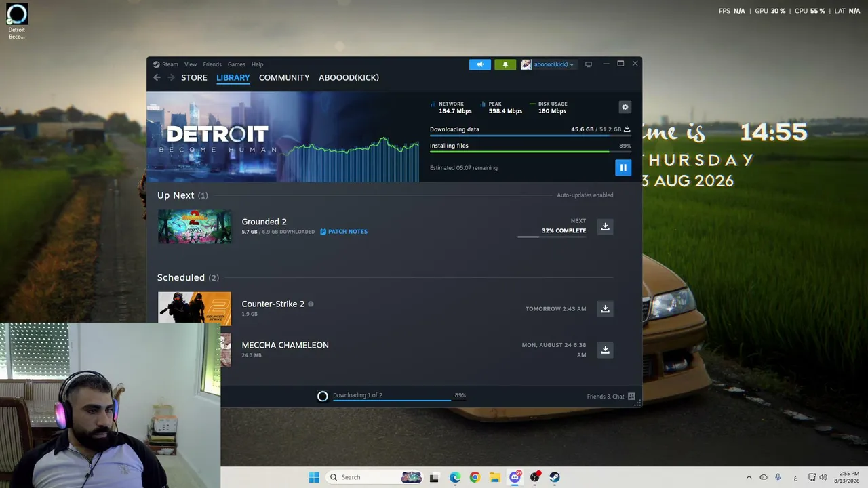Open Steam notifications bell icon

point(505,64)
